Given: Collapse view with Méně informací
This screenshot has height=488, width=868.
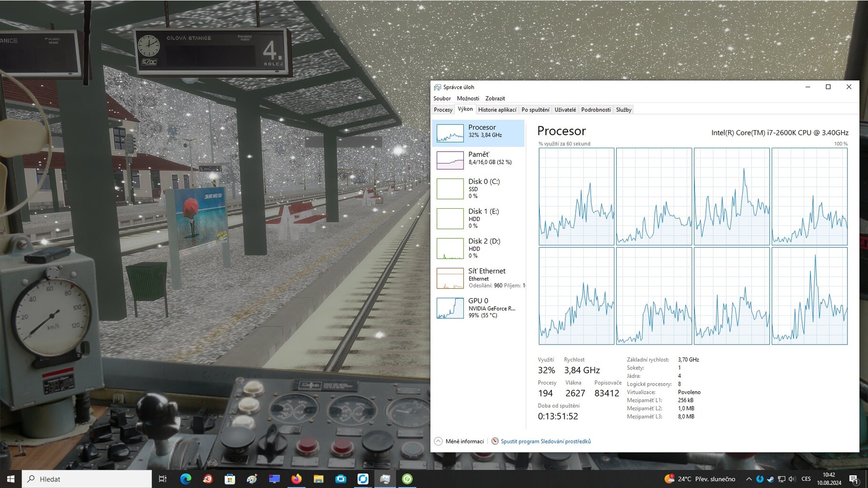Looking at the screenshot, I should 460,441.
